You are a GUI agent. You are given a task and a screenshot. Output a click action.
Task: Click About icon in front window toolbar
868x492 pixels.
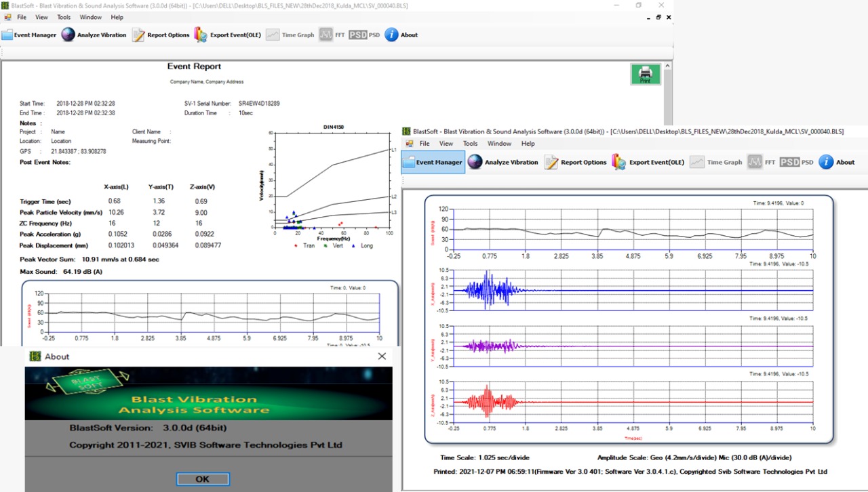click(826, 162)
